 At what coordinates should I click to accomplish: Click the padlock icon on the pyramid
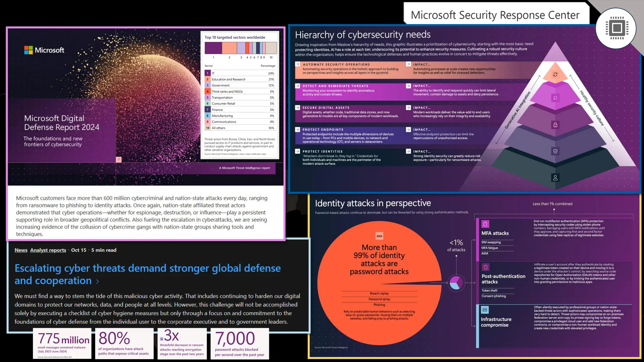pos(555,125)
